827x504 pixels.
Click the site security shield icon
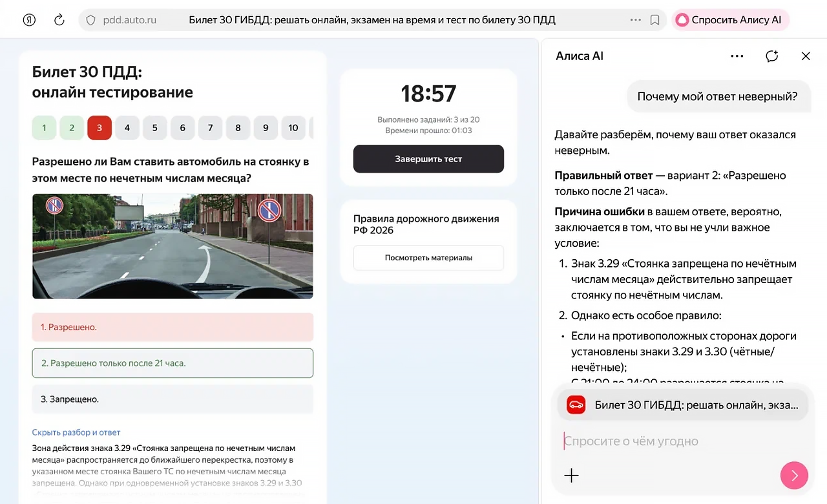(x=90, y=19)
